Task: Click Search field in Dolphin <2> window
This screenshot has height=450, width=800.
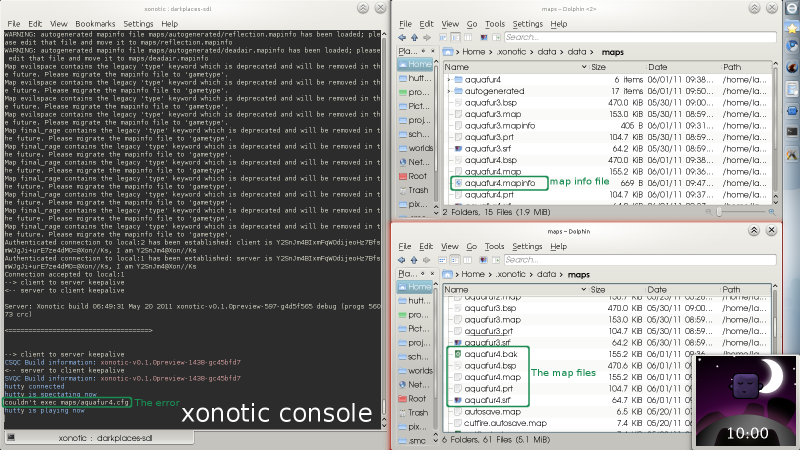Action: click(x=640, y=37)
